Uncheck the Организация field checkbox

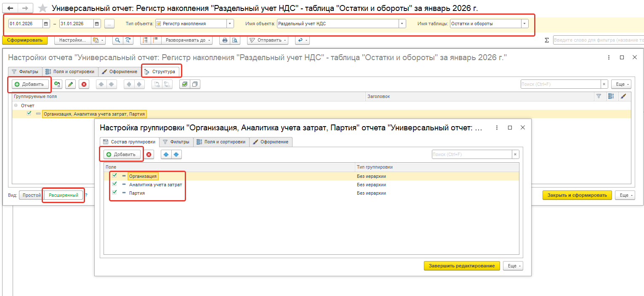pyautogui.click(x=114, y=176)
